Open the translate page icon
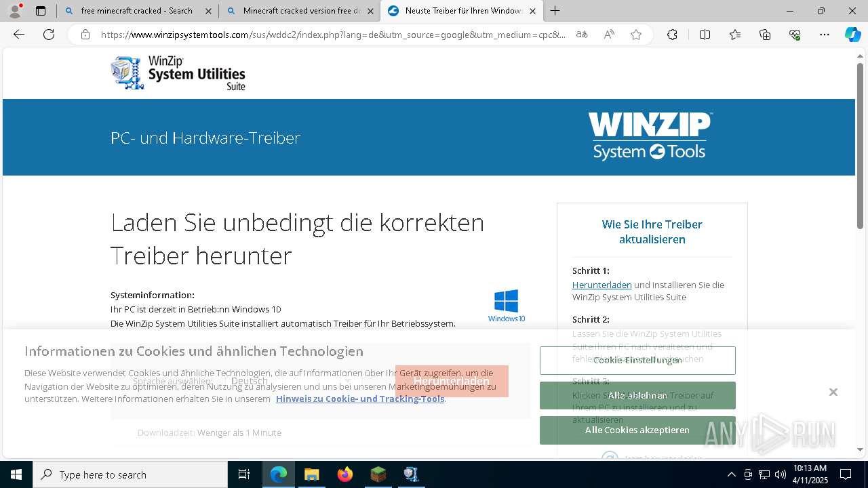 click(x=581, y=35)
